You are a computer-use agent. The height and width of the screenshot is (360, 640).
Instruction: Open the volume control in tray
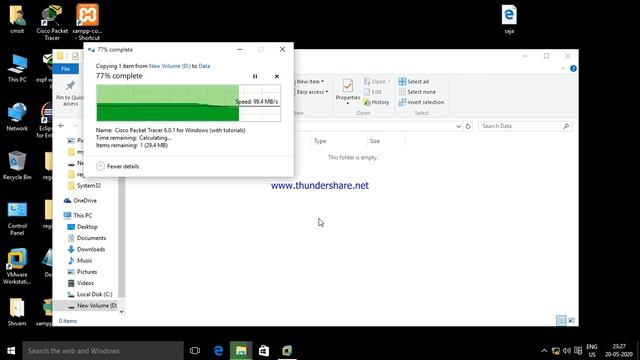coord(567,351)
